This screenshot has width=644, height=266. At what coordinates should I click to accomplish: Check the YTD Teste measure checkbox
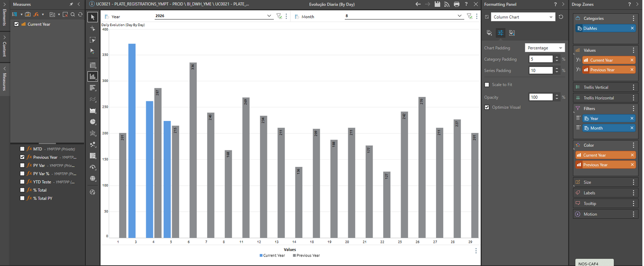22,182
